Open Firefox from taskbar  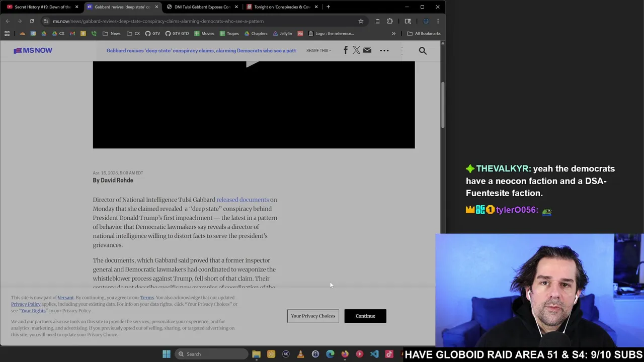pos(345,354)
